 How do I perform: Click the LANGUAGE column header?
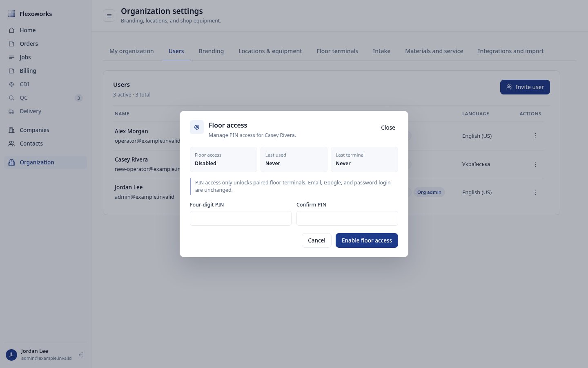pyautogui.click(x=476, y=114)
